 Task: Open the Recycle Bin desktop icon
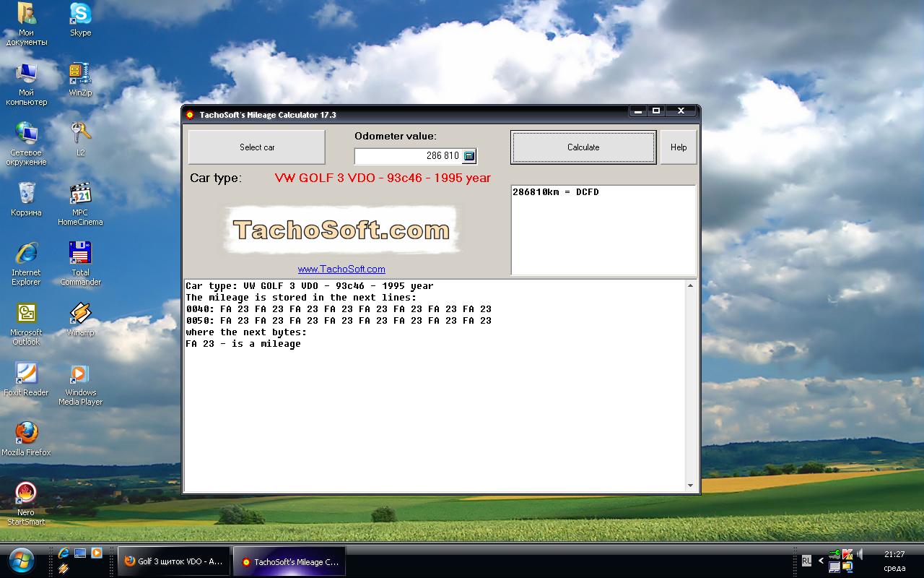(27, 199)
